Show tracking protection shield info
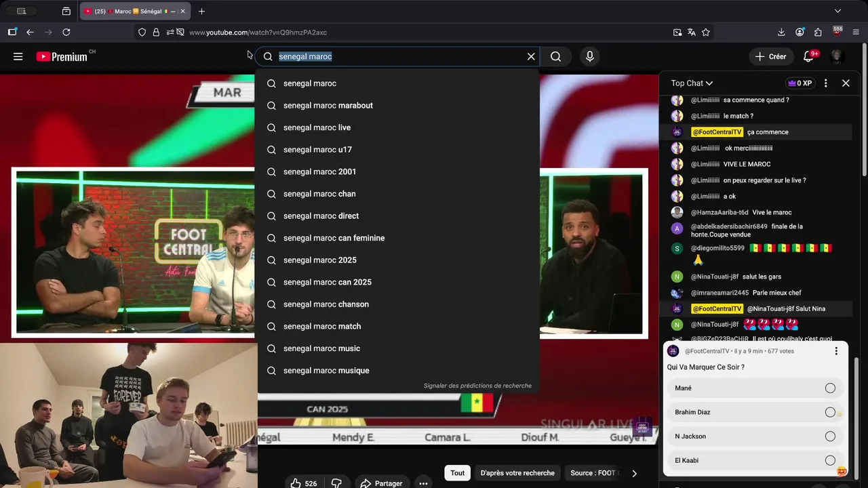 (x=142, y=32)
